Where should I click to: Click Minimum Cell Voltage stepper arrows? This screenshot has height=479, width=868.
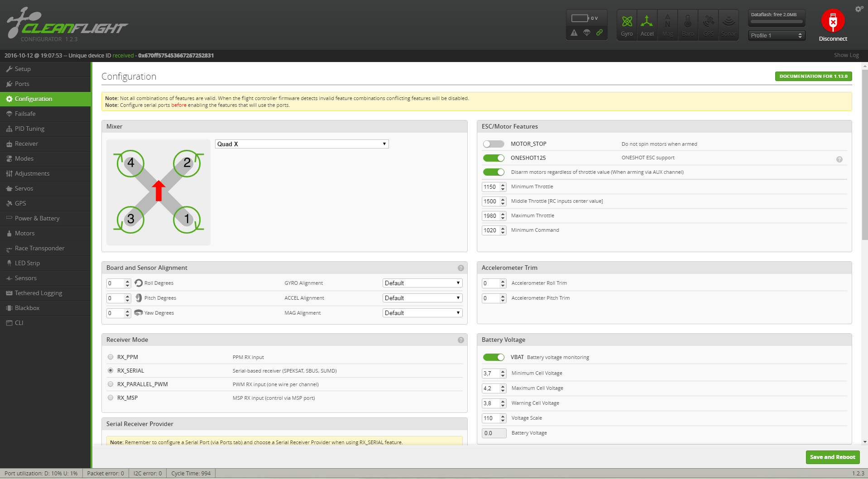[x=503, y=374]
